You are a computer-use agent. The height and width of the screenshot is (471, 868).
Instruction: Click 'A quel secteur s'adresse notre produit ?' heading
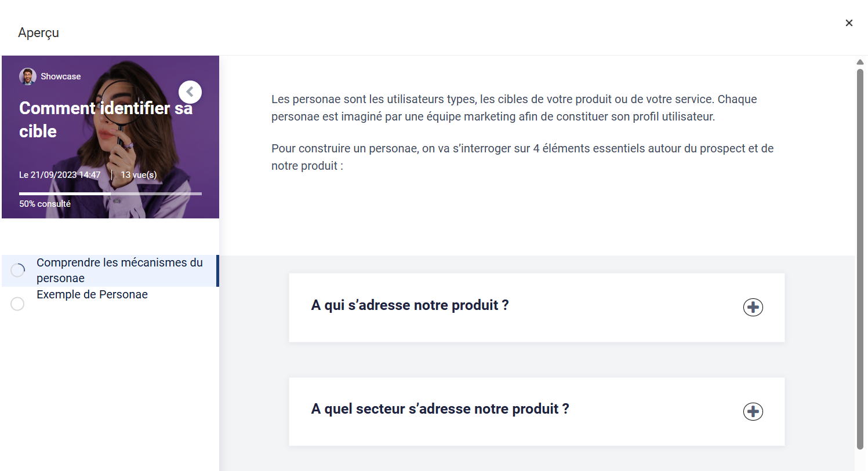[440, 409]
